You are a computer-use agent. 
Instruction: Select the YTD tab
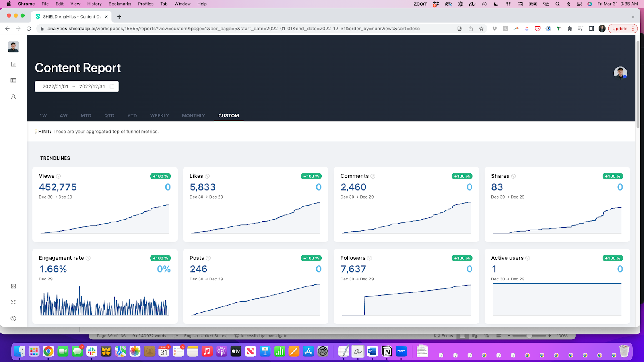132,116
